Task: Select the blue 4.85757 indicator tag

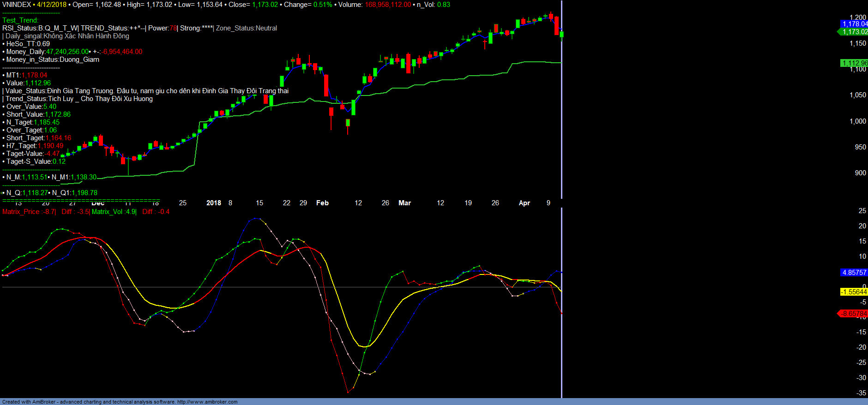Action: point(854,273)
